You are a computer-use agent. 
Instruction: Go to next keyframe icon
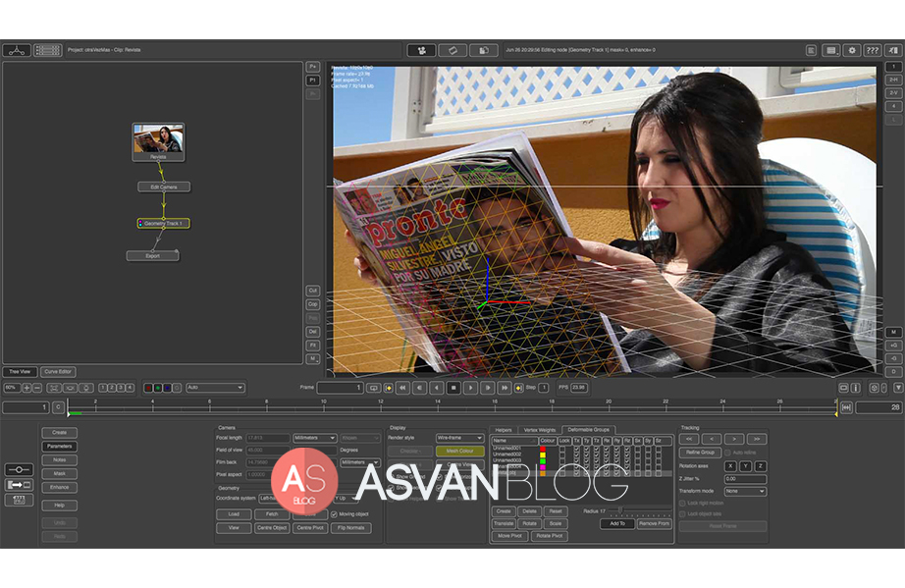(x=518, y=388)
